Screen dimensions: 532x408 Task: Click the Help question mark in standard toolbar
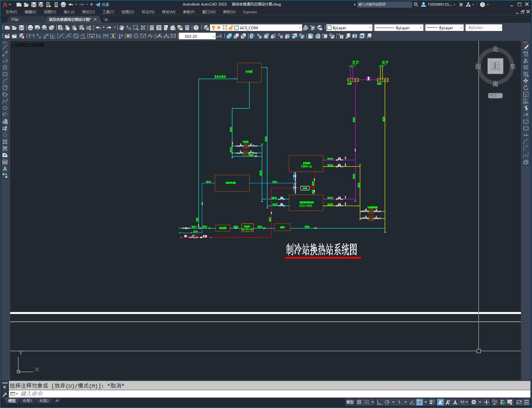click(x=196, y=28)
